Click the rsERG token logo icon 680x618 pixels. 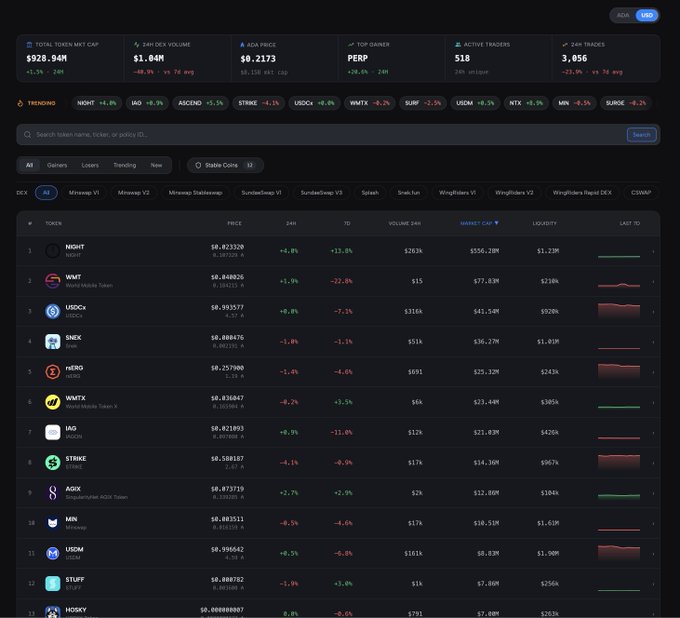pyautogui.click(x=52, y=372)
